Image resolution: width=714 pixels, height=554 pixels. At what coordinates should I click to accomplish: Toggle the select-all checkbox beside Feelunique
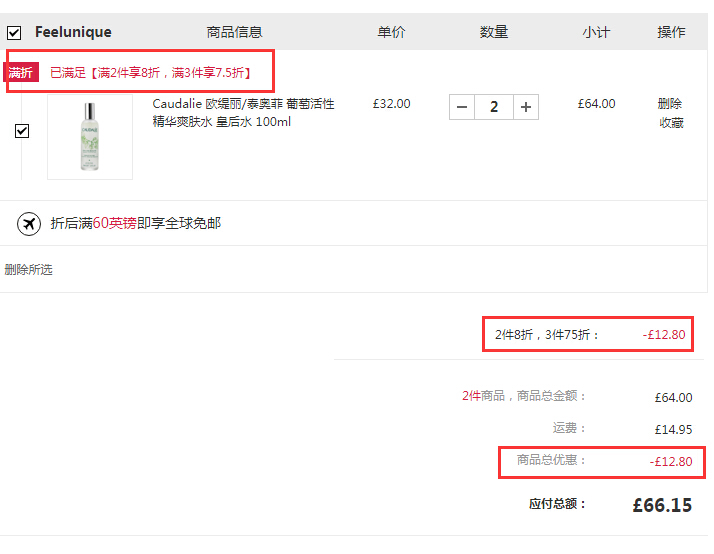pyautogui.click(x=14, y=32)
